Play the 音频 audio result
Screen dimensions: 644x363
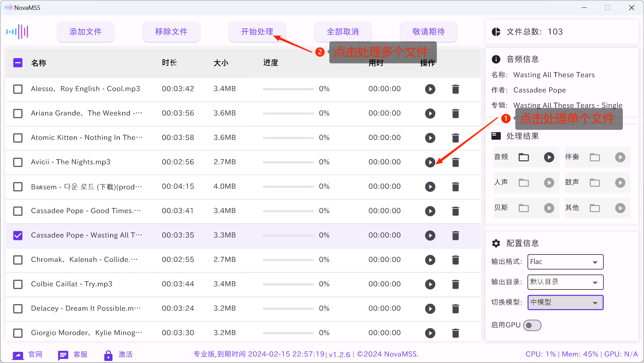549,157
